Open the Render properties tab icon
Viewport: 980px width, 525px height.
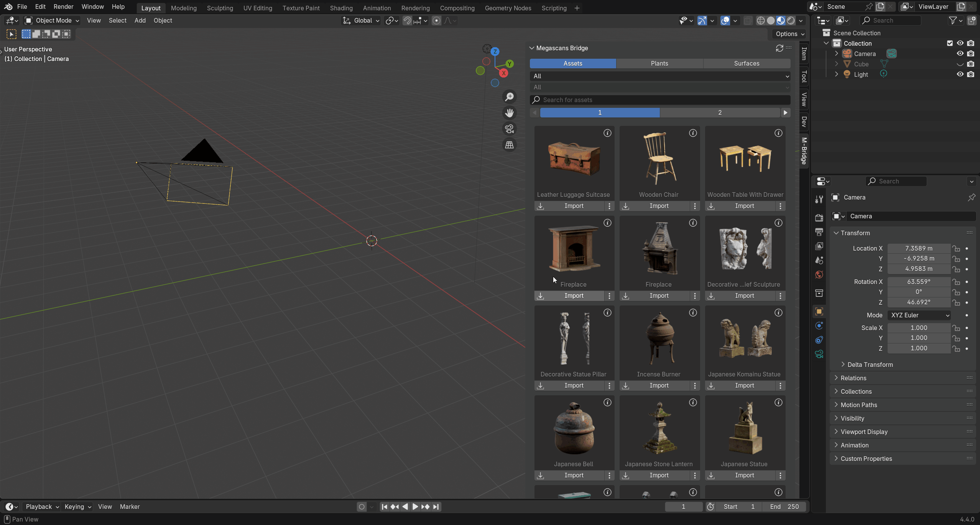[x=819, y=218]
